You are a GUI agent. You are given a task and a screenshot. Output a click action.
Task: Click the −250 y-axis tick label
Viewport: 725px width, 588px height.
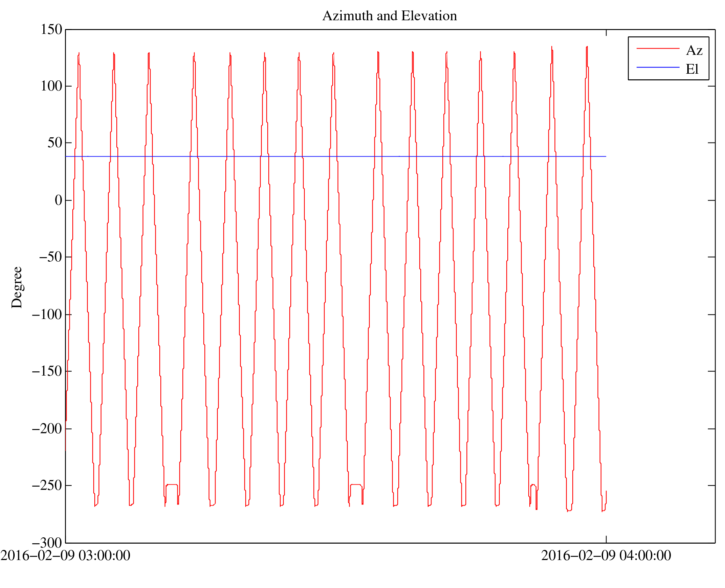point(47,485)
